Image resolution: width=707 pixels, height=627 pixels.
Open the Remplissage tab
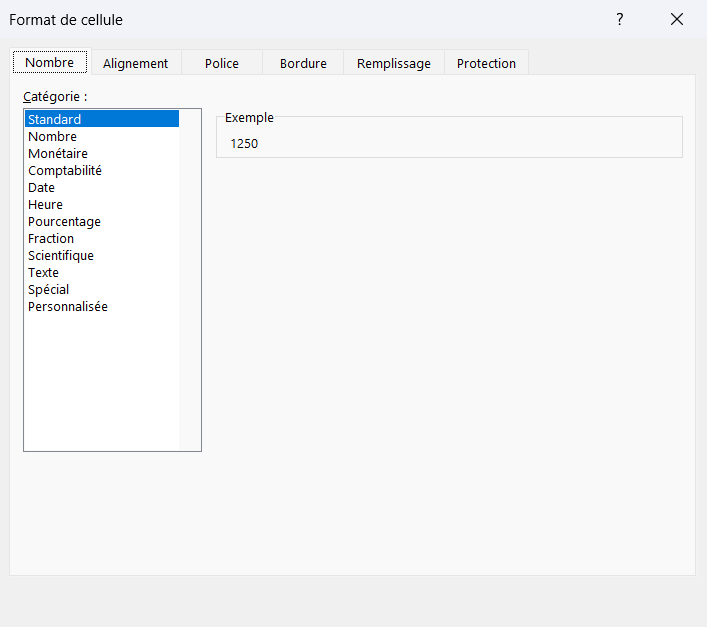coord(394,63)
